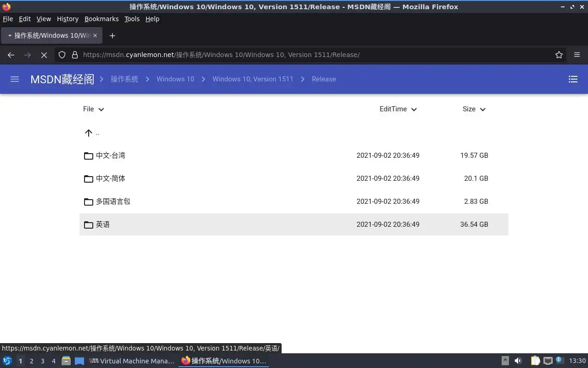Click the 13:30 clock in taskbar
Image resolution: width=588 pixels, height=368 pixels.
coord(577,361)
